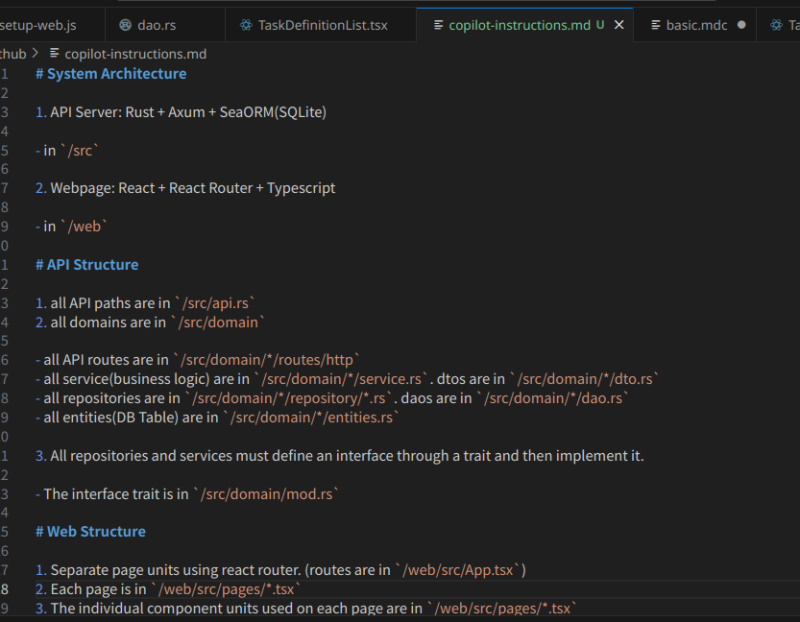
Task: Click the React icon on TaskDefinitionList.tsx tab
Action: click(x=245, y=25)
